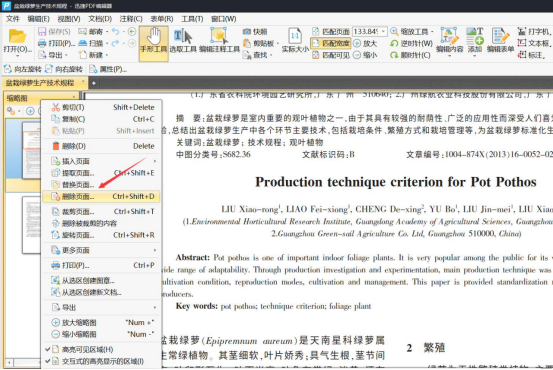Image resolution: width=553 pixels, height=370 pixels.
Task: Click the 快照 snapshot camera icon
Action: pyautogui.click(x=247, y=32)
